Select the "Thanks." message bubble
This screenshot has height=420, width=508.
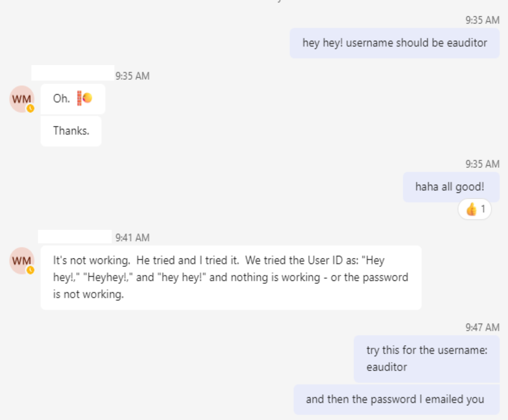71,131
